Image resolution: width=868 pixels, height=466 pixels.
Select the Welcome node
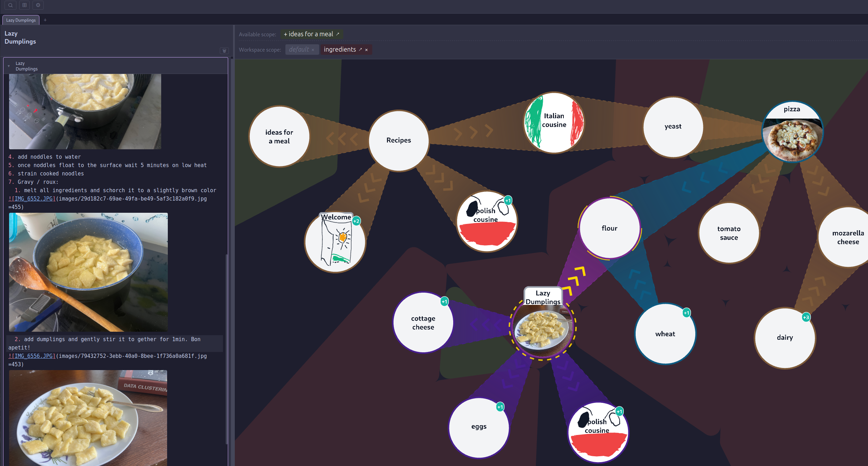[335, 242]
